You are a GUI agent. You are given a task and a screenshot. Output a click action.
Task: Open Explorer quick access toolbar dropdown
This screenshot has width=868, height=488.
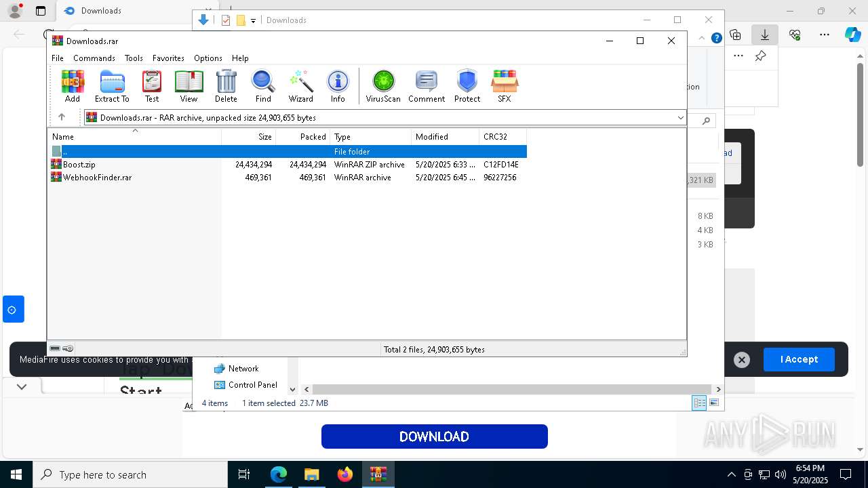click(253, 20)
